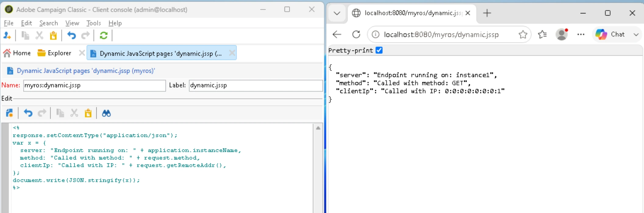Click Copy in the editor toolbar

click(x=60, y=113)
